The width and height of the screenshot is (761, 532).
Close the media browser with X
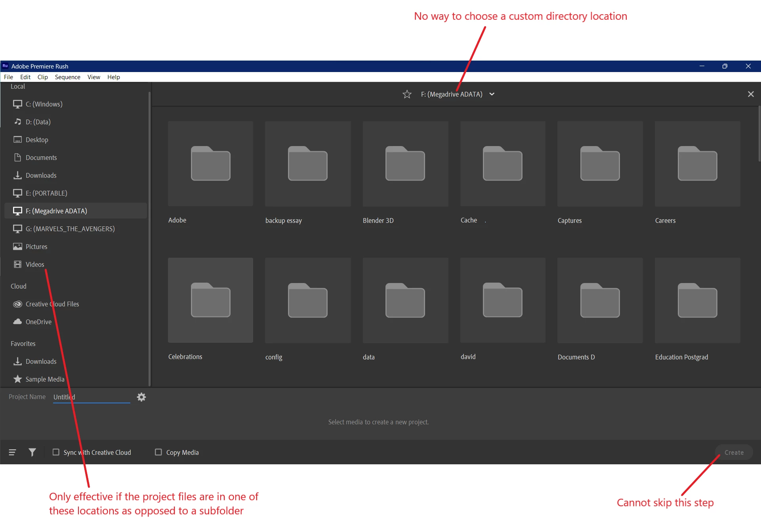coord(750,94)
